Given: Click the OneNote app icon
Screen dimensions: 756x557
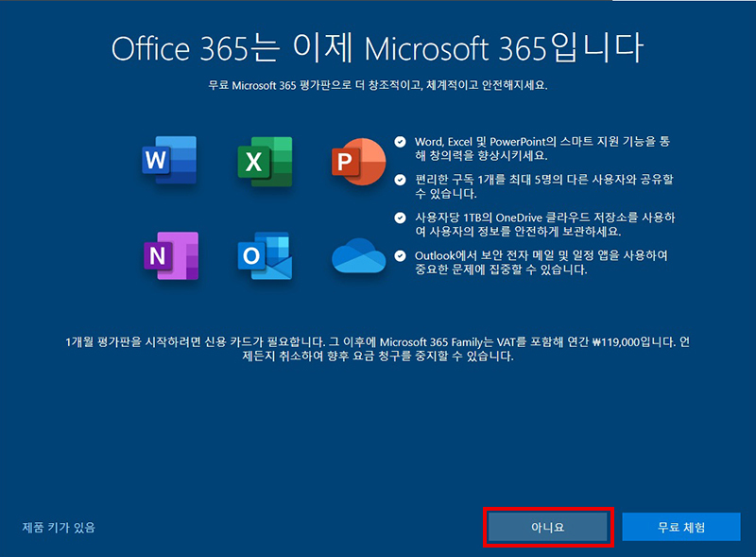Looking at the screenshot, I should coord(171,256).
